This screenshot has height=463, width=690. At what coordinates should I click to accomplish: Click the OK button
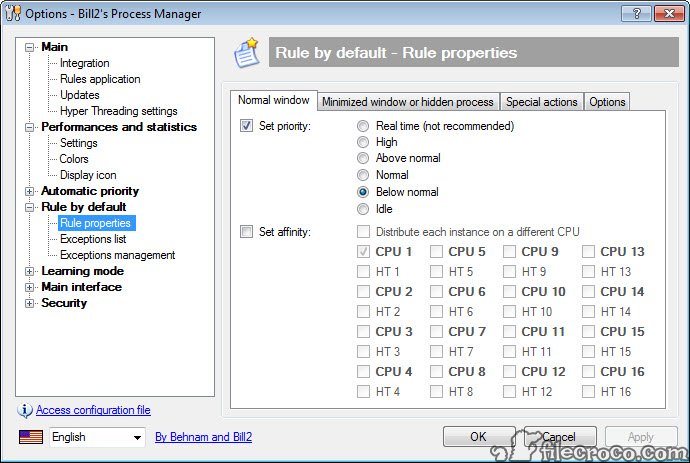pos(479,437)
